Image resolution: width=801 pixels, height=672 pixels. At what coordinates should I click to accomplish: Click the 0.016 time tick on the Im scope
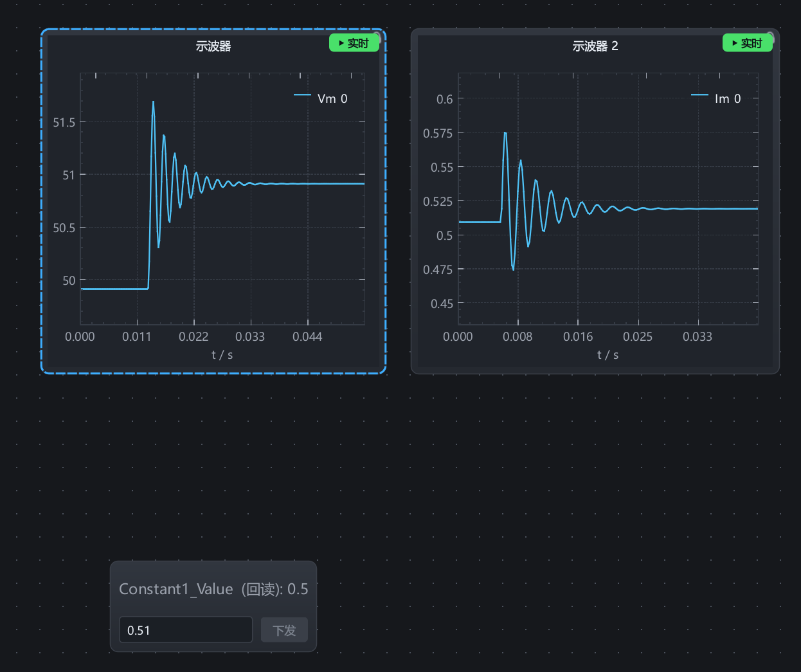(578, 336)
